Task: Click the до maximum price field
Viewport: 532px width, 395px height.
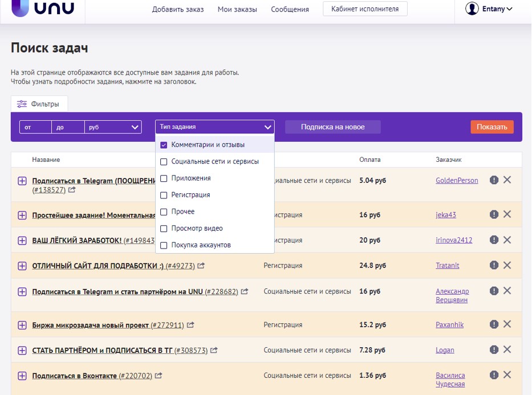Action: (x=68, y=127)
